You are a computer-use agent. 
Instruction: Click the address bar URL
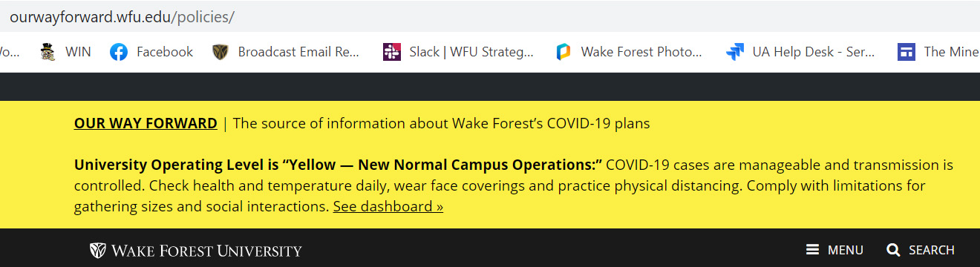(x=122, y=16)
